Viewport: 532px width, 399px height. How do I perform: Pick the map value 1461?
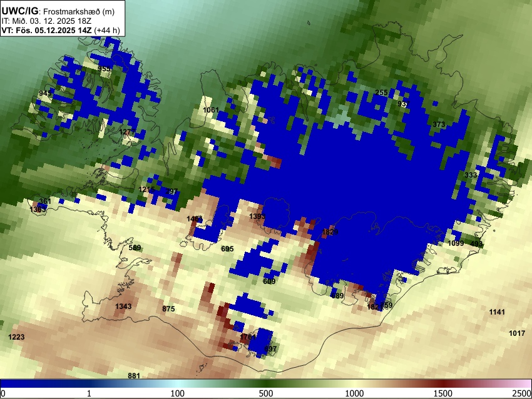pos(195,219)
